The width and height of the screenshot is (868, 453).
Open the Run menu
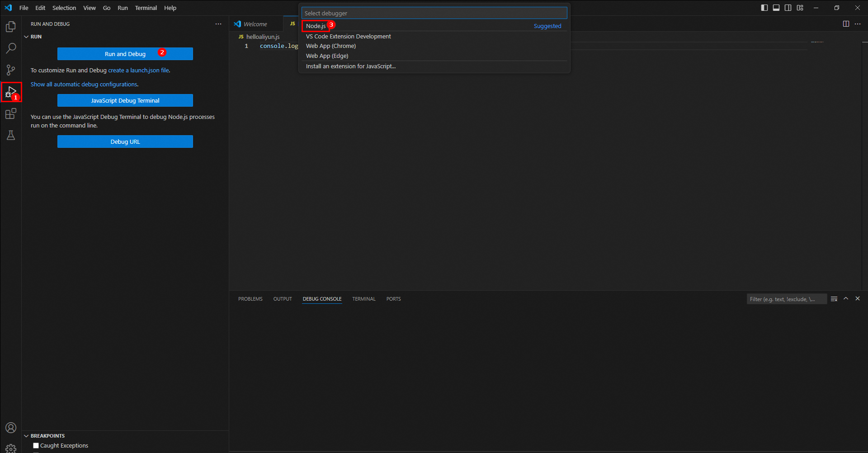[x=123, y=8]
